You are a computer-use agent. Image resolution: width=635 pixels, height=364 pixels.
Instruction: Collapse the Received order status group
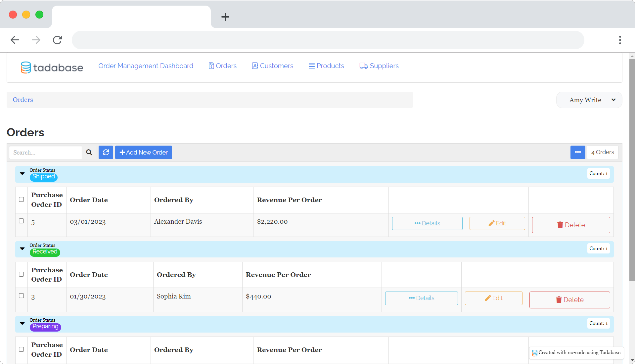[x=22, y=249]
